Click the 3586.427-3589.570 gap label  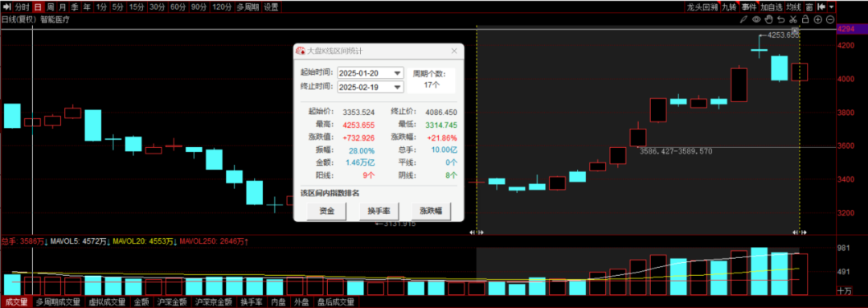tap(675, 151)
